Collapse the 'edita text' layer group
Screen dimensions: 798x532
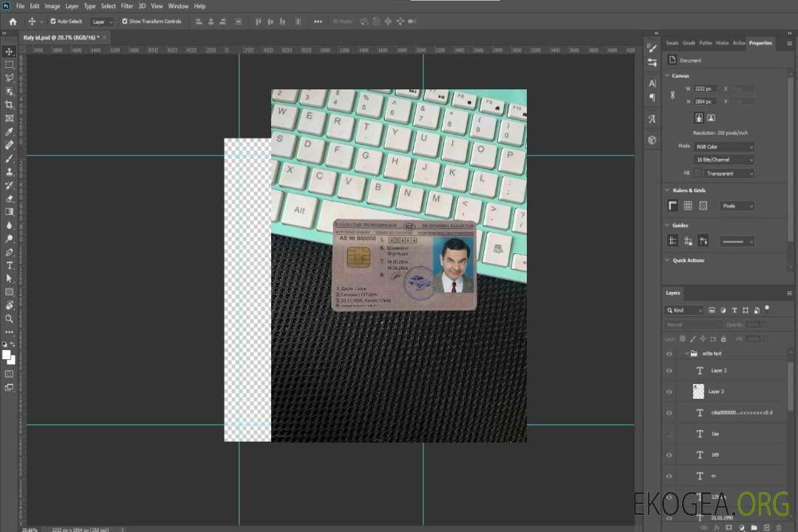pyautogui.click(x=686, y=353)
